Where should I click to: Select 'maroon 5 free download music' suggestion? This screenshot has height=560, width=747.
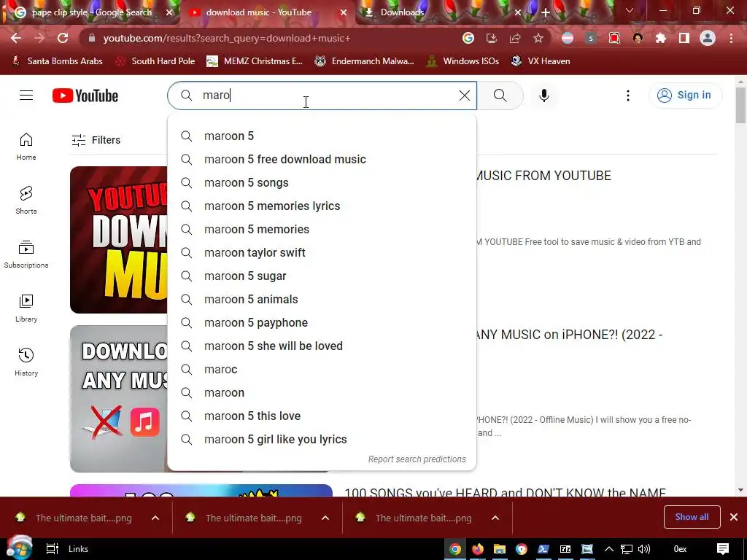point(322,160)
